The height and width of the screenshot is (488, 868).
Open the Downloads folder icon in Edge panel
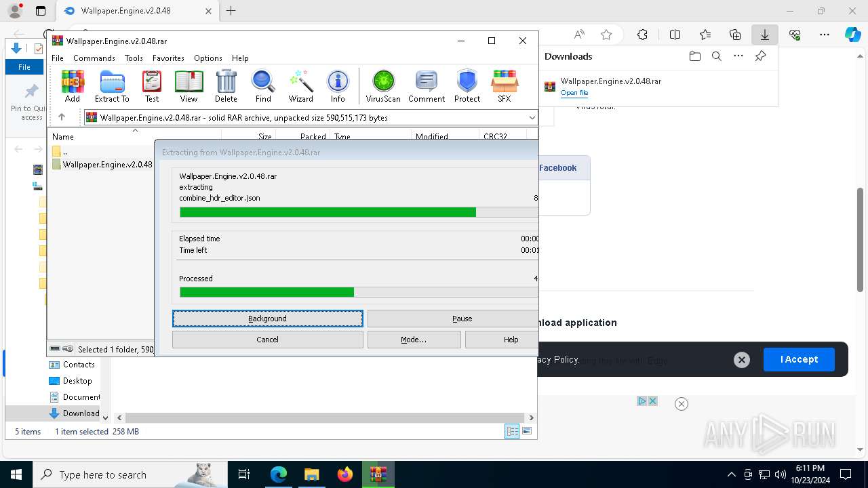click(x=694, y=56)
